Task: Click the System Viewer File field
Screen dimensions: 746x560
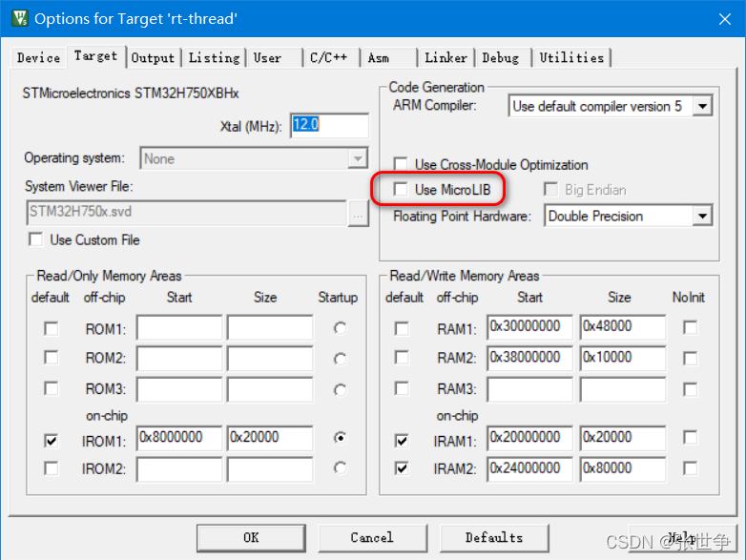Action: coord(187,212)
